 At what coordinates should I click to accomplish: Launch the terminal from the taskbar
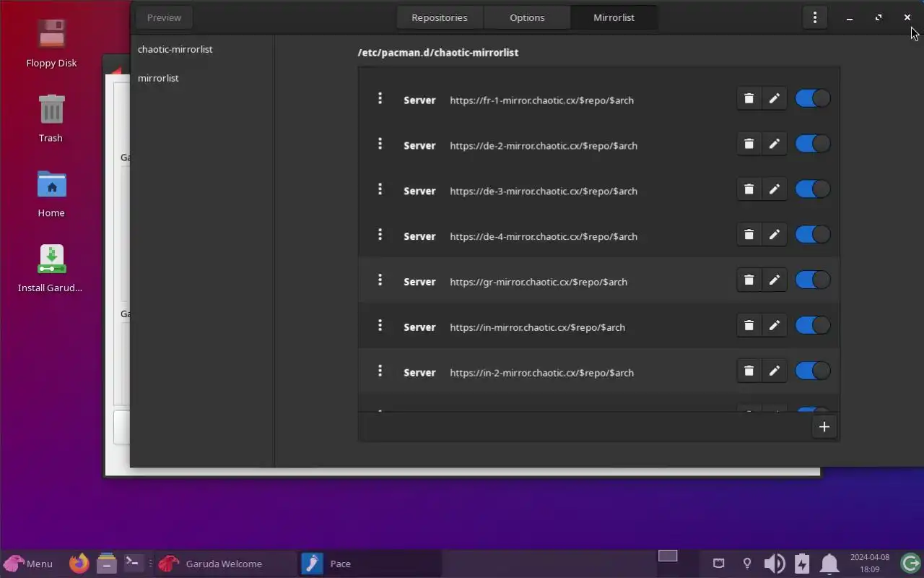click(133, 564)
